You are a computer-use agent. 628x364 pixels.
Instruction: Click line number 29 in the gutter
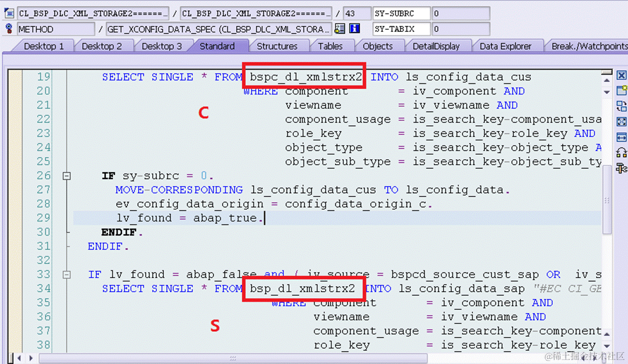pyautogui.click(x=44, y=218)
